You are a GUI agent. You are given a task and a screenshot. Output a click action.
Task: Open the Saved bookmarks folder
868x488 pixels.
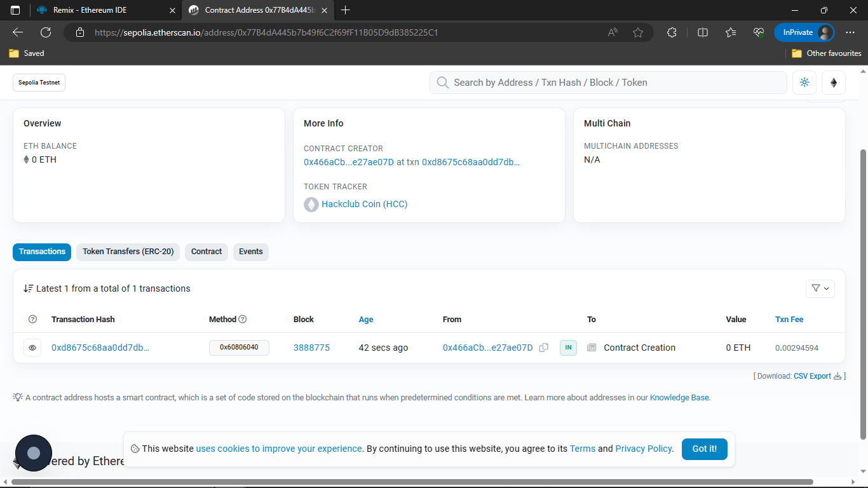(27, 53)
